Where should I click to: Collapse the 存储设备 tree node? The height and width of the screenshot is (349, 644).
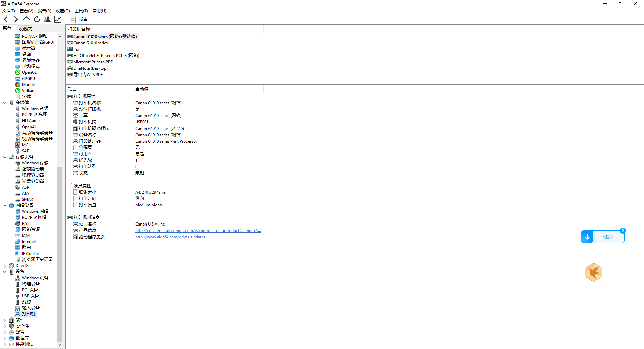tap(5, 157)
